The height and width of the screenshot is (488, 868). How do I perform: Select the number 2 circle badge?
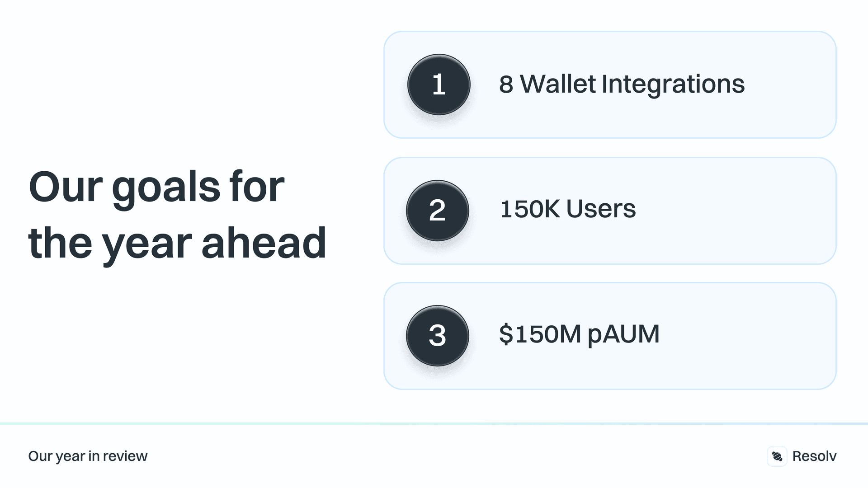tap(437, 211)
